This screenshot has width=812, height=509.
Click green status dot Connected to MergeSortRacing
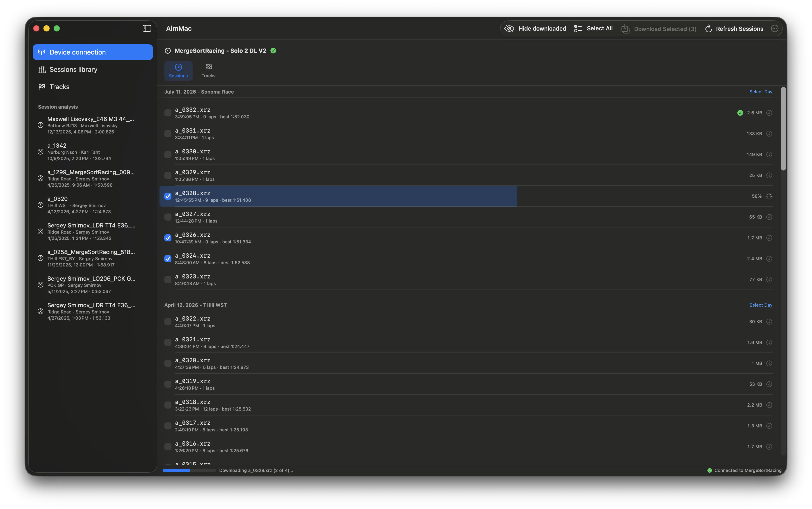[709, 470]
